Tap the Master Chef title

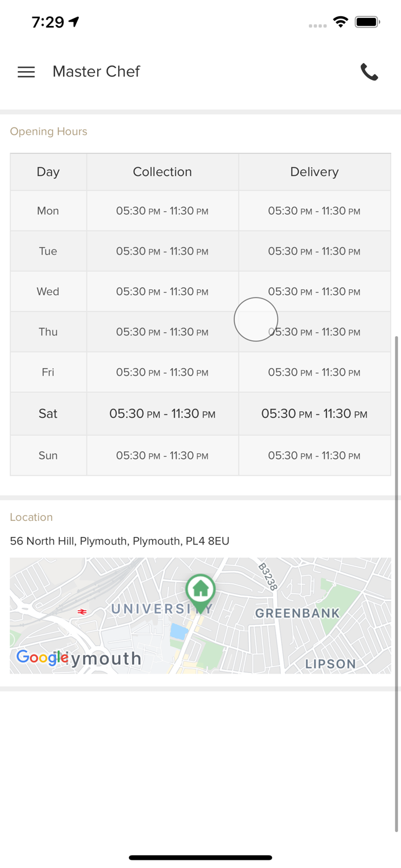coord(96,71)
